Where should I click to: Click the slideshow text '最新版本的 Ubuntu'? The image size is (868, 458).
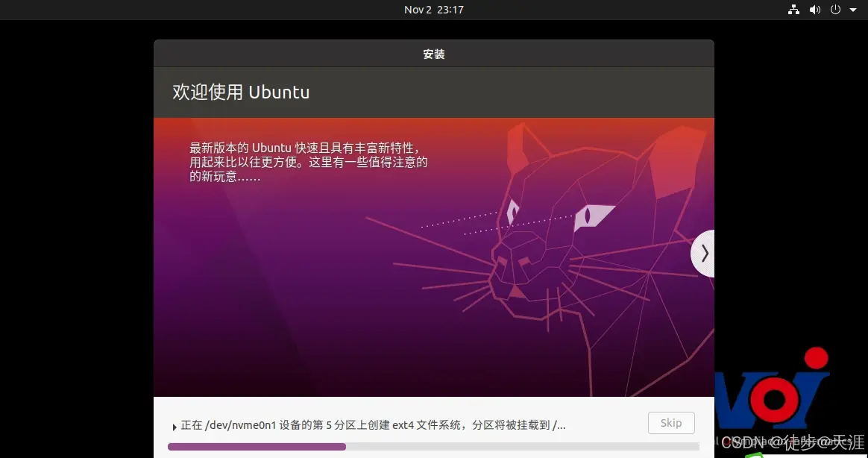pyautogui.click(x=240, y=148)
